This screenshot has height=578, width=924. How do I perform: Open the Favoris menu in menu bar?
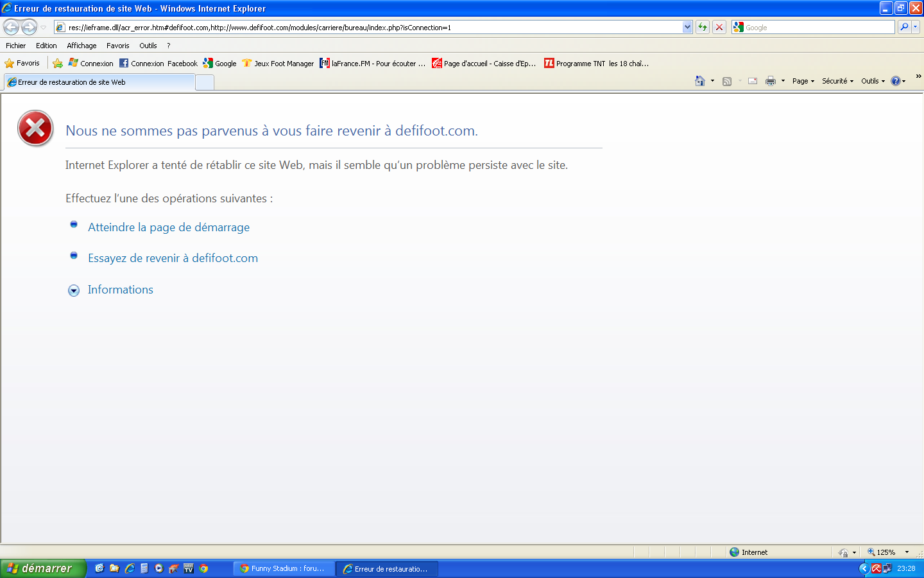click(x=117, y=46)
